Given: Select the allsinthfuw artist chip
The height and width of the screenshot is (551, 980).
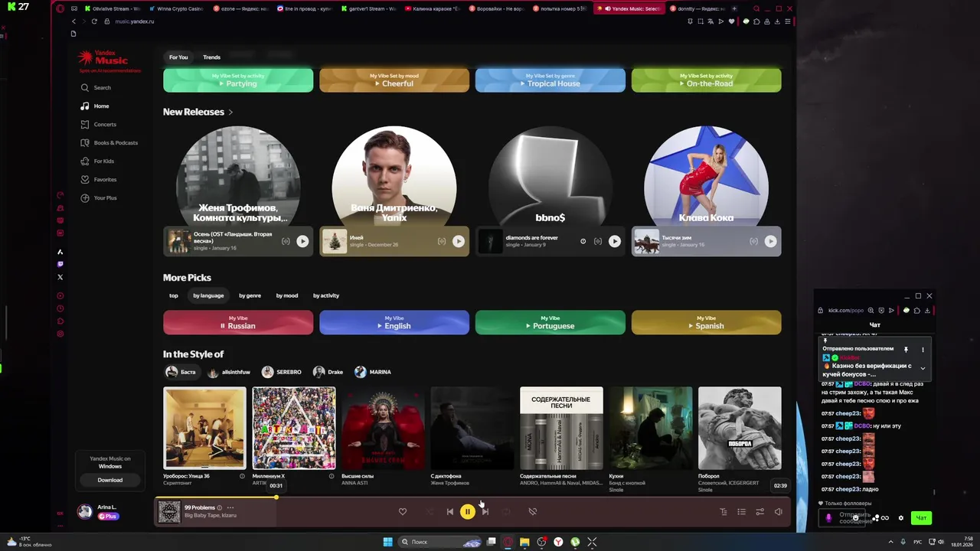Looking at the screenshot, I should tap(229, 372).
